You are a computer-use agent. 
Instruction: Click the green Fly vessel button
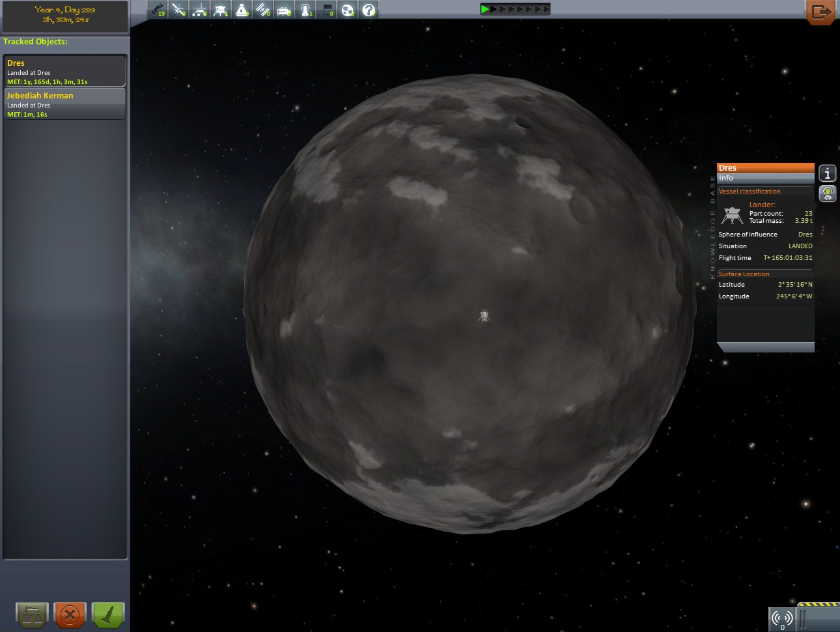click(x=108, y=614)
